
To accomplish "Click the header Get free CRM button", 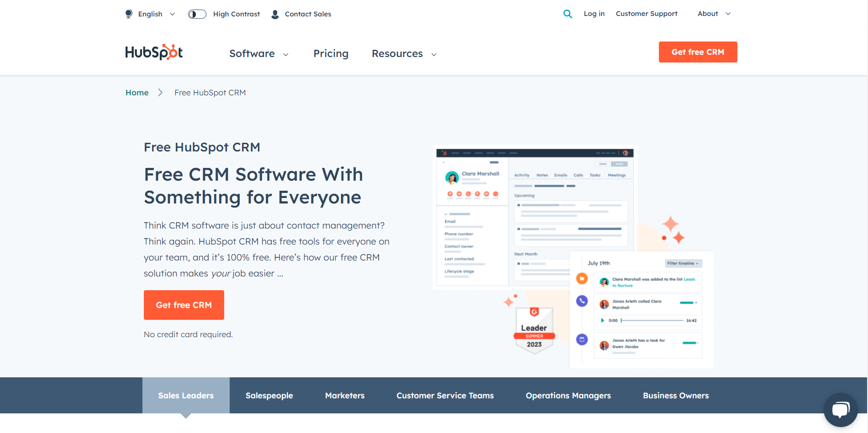I will pyautogui.click(x=698, y=52).
